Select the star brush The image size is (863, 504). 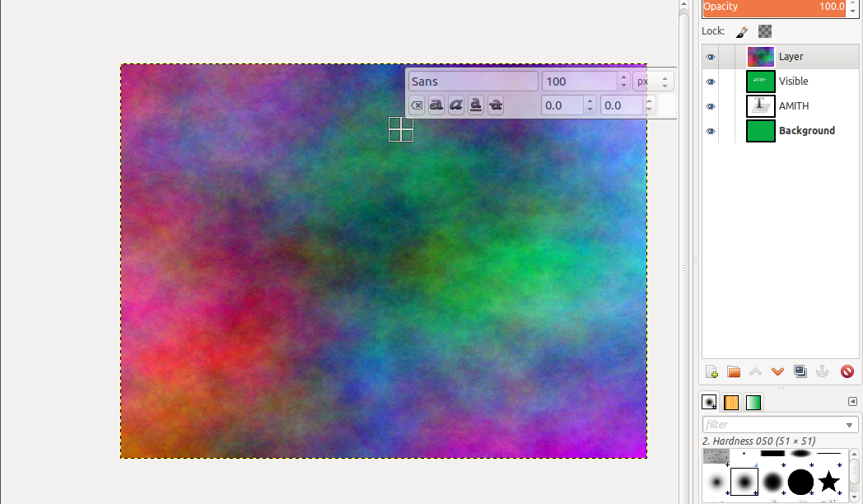point(828,482)
